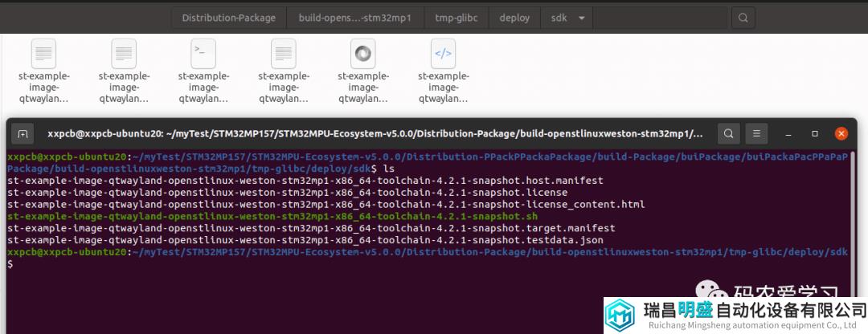Select the shell script file icon

(x=203, y=54)
